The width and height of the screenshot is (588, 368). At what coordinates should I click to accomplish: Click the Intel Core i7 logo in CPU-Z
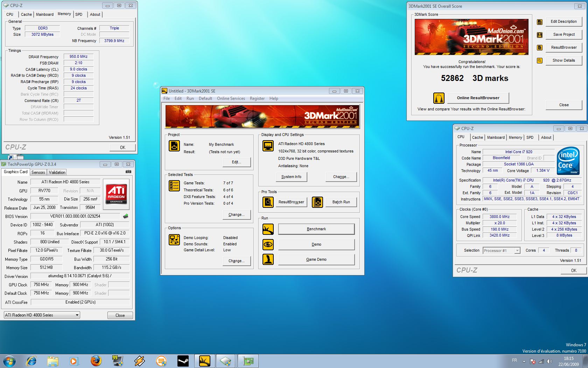(x=568, y=161)
